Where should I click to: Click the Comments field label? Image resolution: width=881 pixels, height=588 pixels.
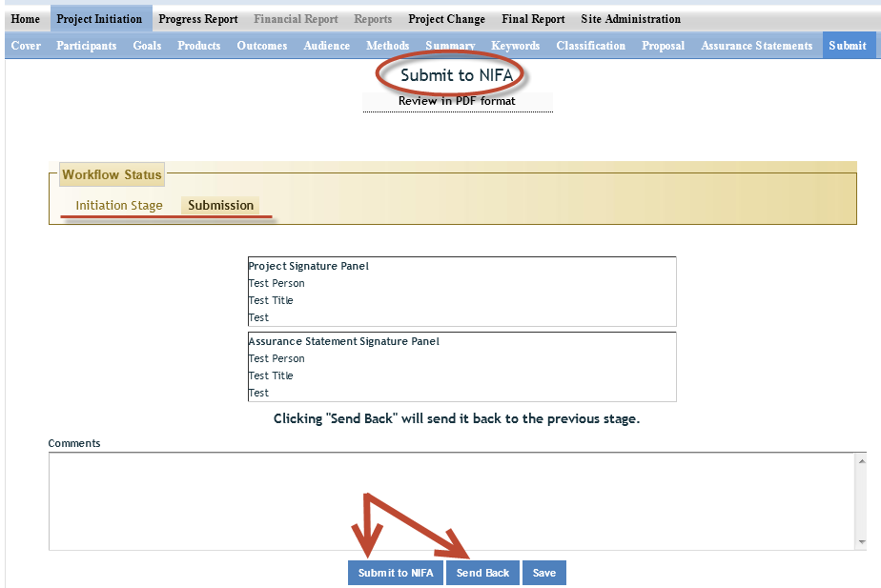pos(74,443)
